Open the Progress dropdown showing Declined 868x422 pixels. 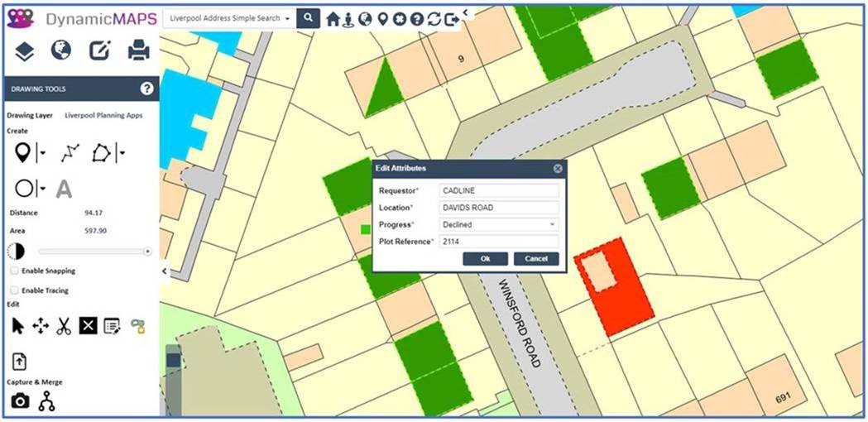coord(499,225)
